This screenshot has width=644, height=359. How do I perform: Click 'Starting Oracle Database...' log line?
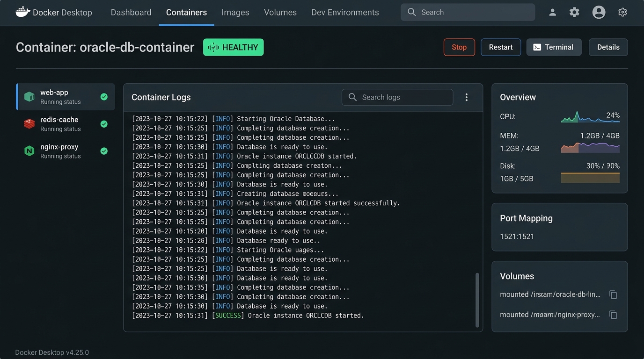pos(233,119)
